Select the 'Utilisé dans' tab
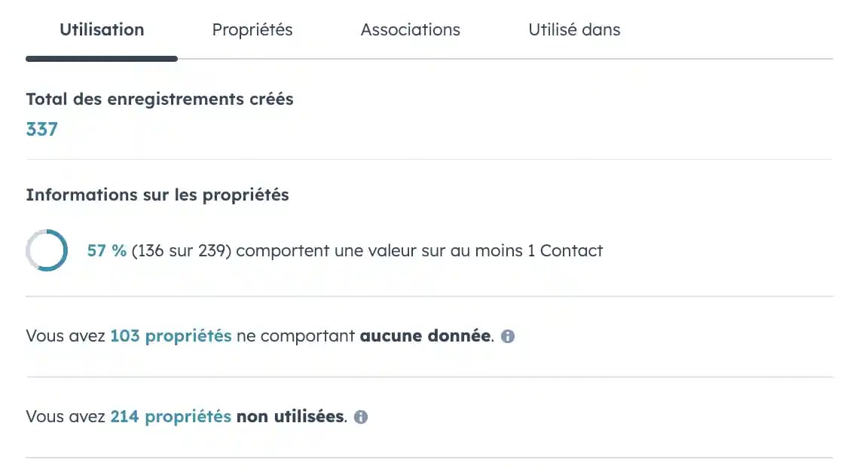 click(574, 29)
